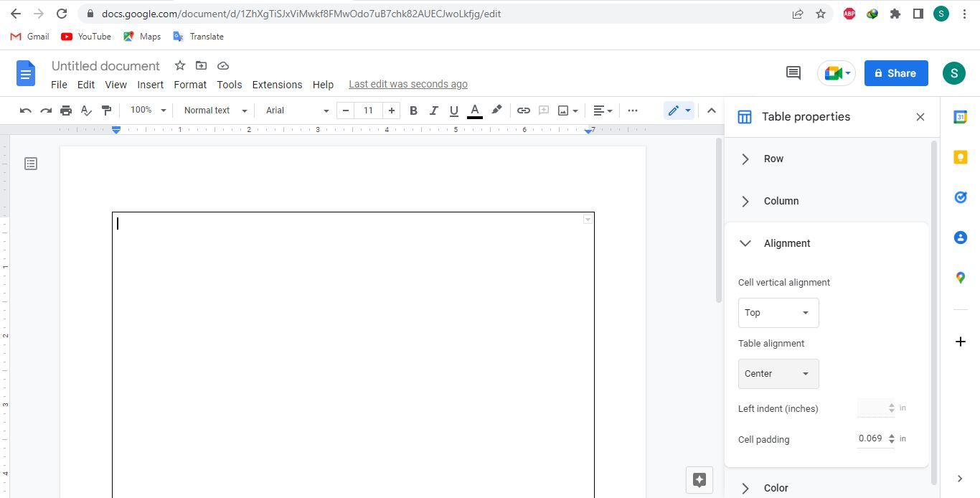Toggle Italic formatting
This screenshot has width=980, height=498.
(x=433, y=111)
